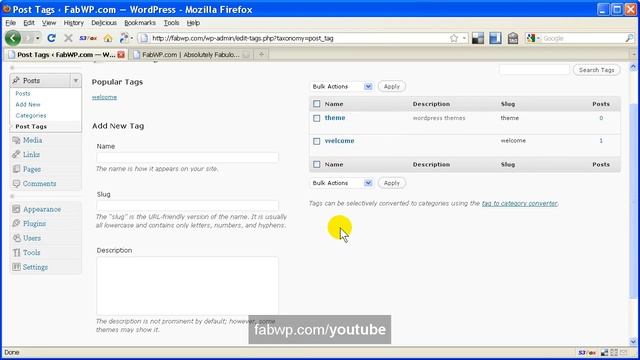The image size is (640, 360).
Task: Click the Name field for new tag
Action: point(187,157)
